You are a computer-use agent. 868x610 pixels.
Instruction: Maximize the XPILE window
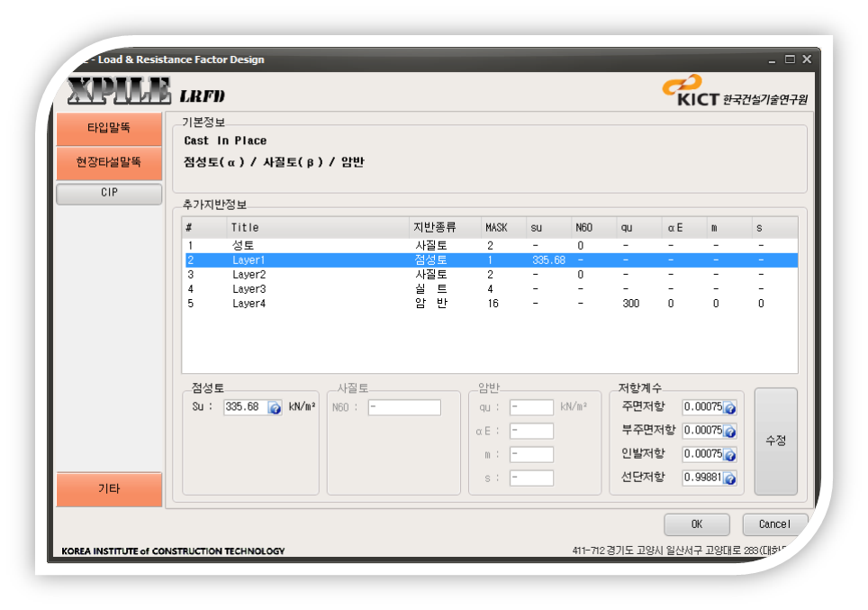pyautogui.click(x=790, y=59)
